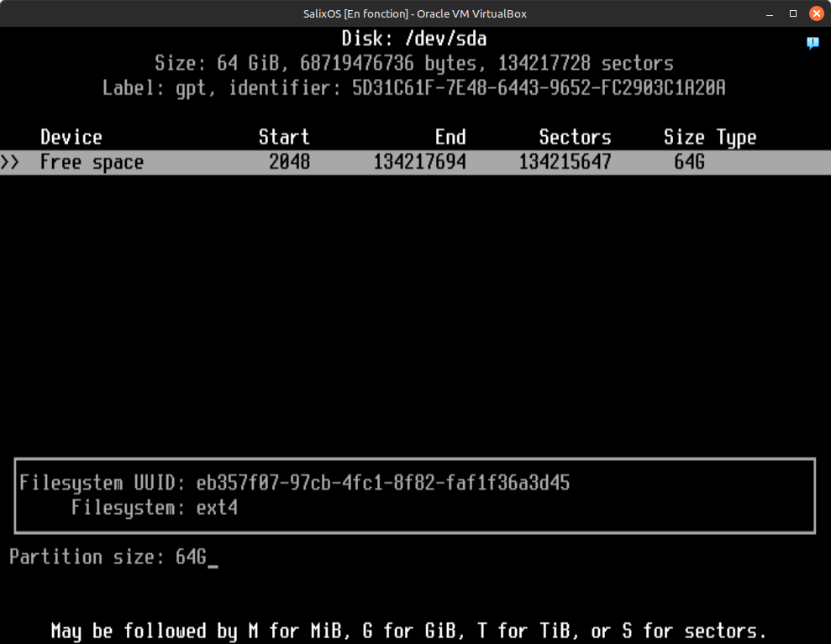Close the VirtualBox window with orange button
This screenshot has width=831, height=644.
tap(815, 13)
